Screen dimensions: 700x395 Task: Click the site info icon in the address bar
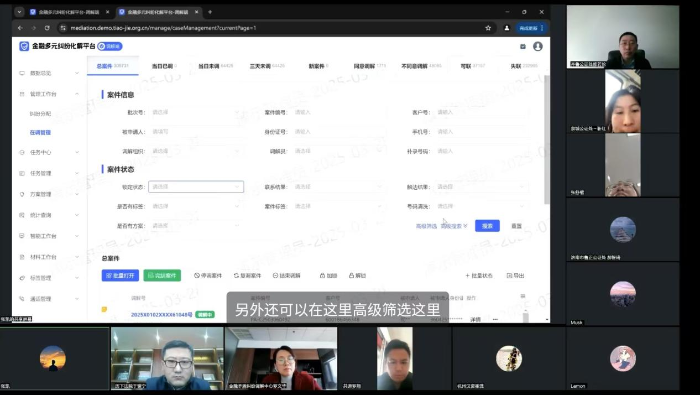63,28
